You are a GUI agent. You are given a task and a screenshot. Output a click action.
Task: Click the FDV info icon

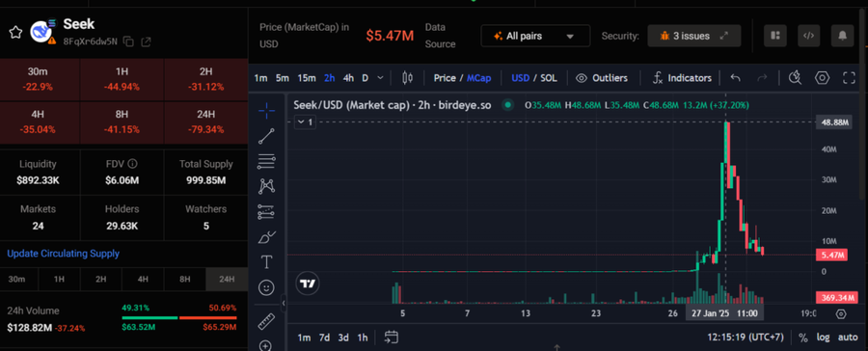(x=132, y=164)
